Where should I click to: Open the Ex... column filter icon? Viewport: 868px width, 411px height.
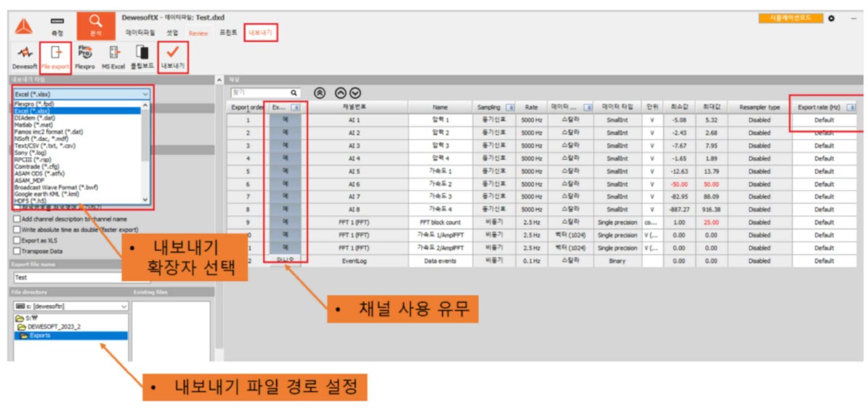[296, 107]
